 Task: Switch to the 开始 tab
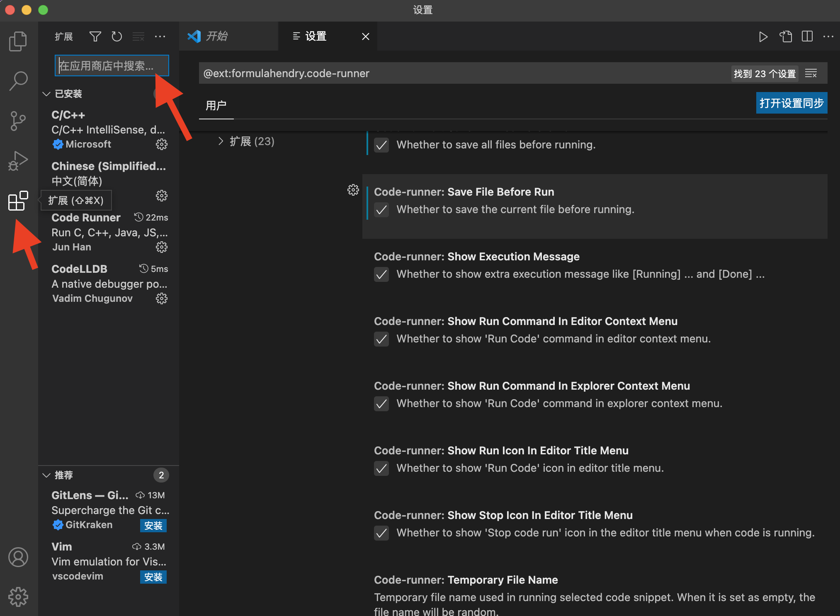[229, 36]
